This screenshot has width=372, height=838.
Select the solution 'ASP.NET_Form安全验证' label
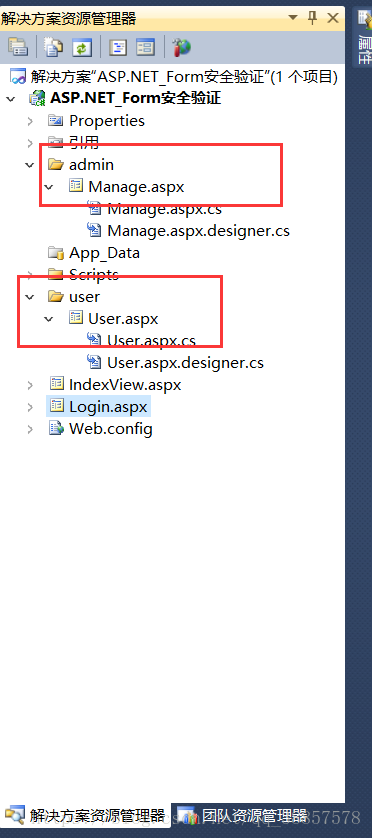[184, 77]
